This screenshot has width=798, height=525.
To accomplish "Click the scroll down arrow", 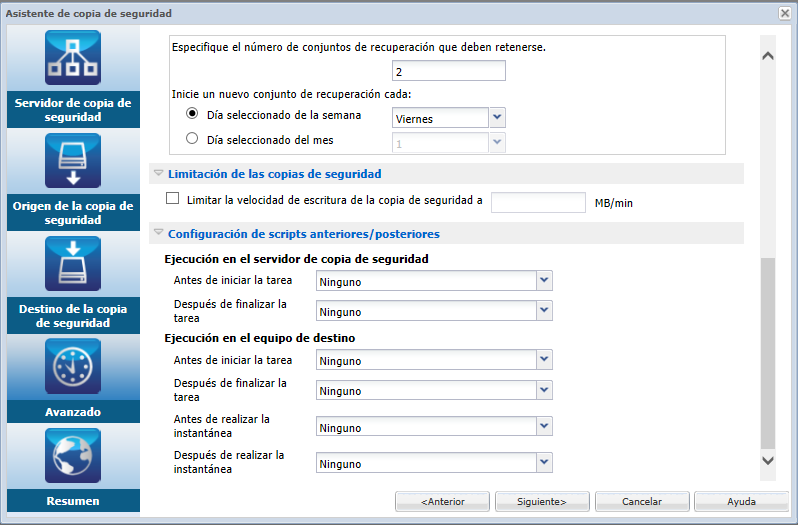I will [767, 460].
